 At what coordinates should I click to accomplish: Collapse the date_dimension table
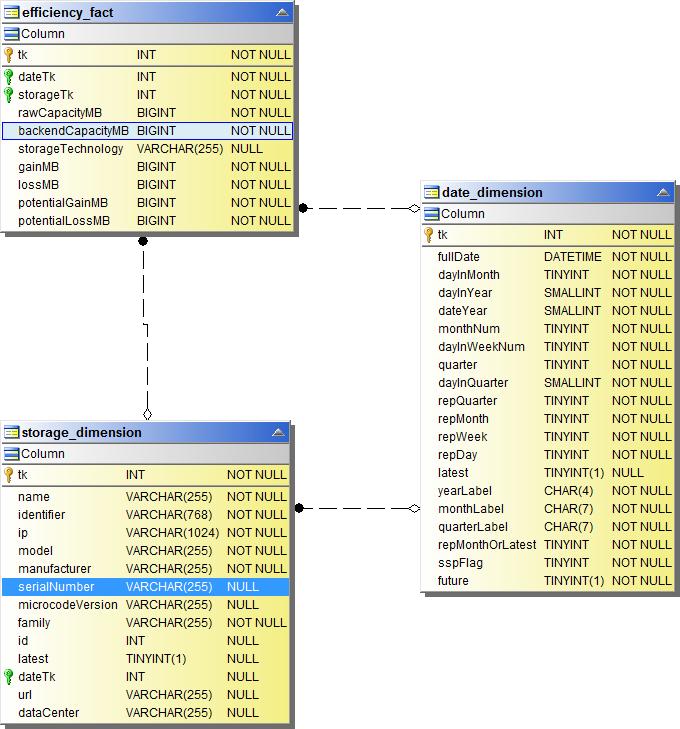[x=663, y=192]
